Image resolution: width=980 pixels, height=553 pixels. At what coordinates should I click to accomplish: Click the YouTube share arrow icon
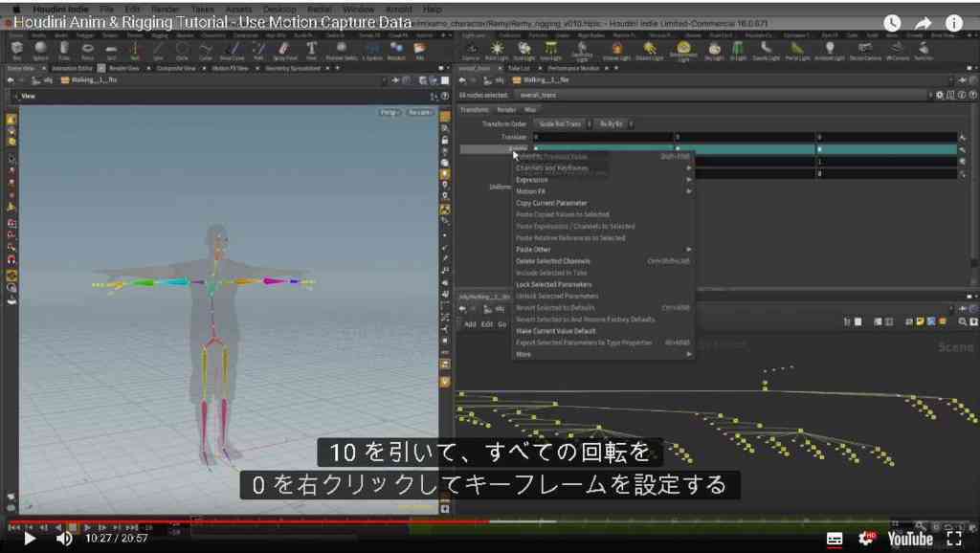click(923, 24)
